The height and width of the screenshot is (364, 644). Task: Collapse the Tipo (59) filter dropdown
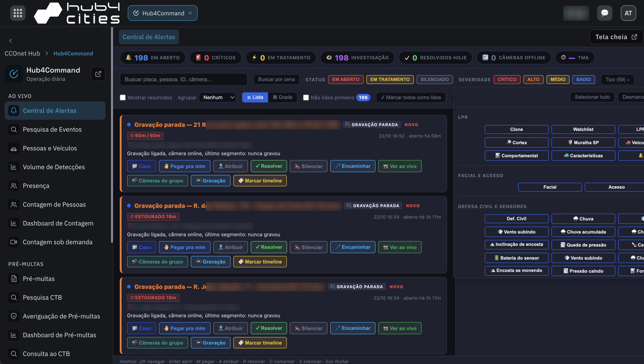[x=618, y=80]
